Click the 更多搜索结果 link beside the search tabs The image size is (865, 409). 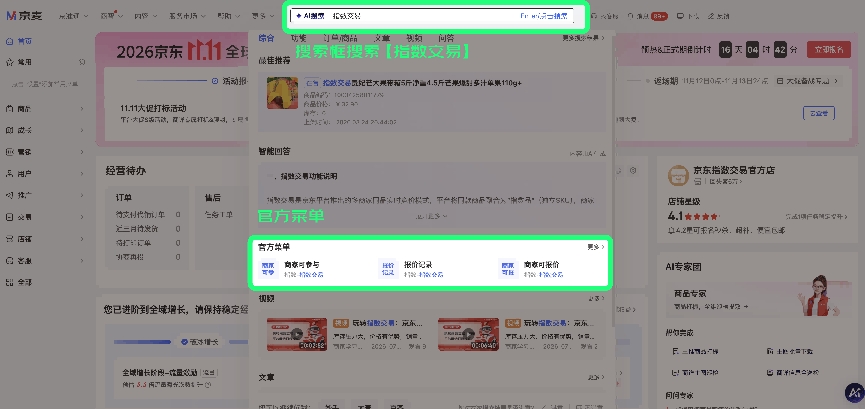click(x=583, y=38)
